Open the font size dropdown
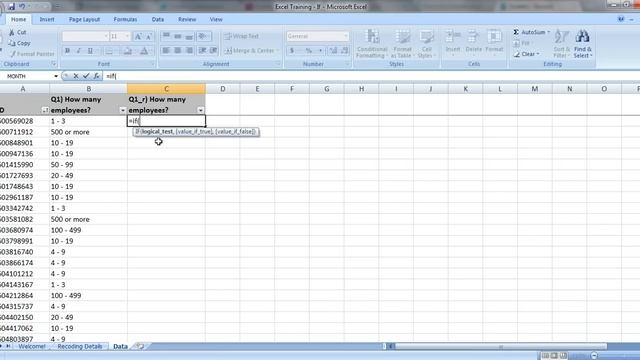The image size is (640, 360). [x=127, y=36]
